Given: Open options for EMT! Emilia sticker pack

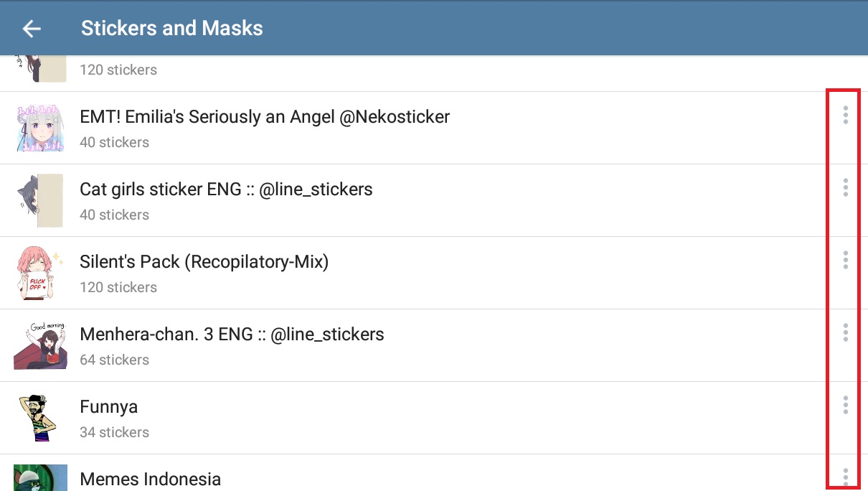Looking at the screenshot, I should (846, 115).
